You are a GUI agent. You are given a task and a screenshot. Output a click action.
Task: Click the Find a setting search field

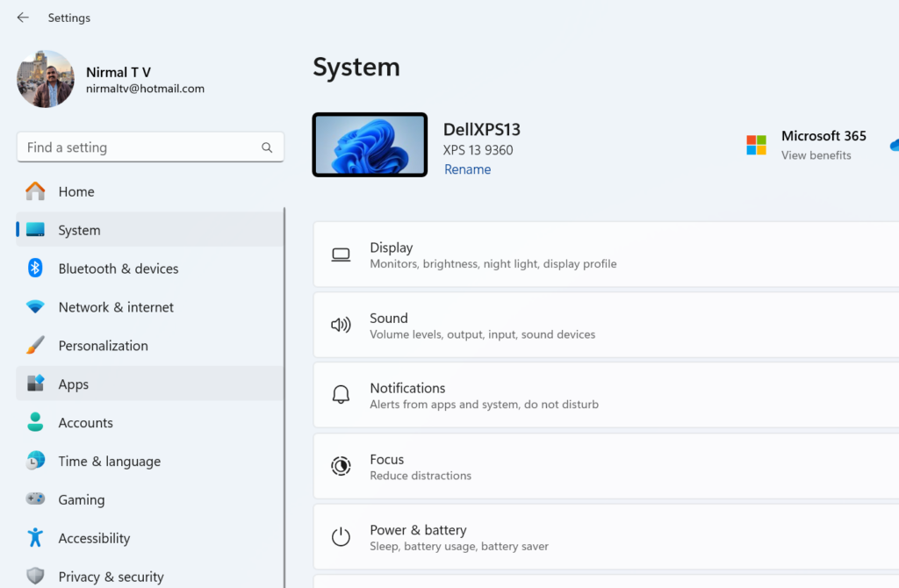click(x=150, y=147)
